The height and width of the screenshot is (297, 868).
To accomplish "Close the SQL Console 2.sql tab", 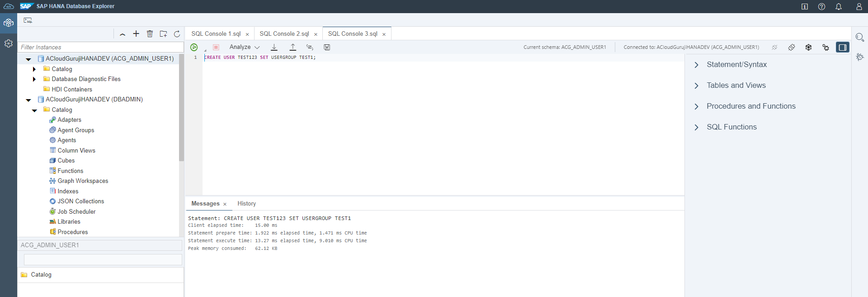I will 316,34.
